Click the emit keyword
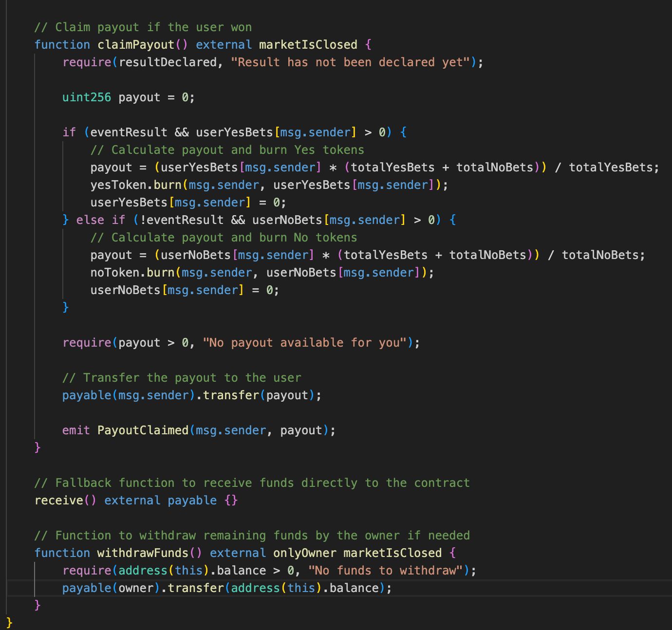This screenshot has height=630, width=672. (76, 430)
